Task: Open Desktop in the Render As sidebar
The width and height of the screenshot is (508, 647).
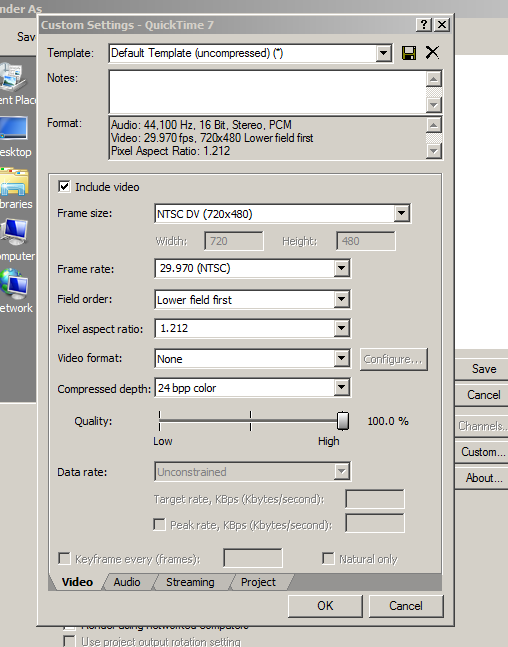Action: click(17, 137)
